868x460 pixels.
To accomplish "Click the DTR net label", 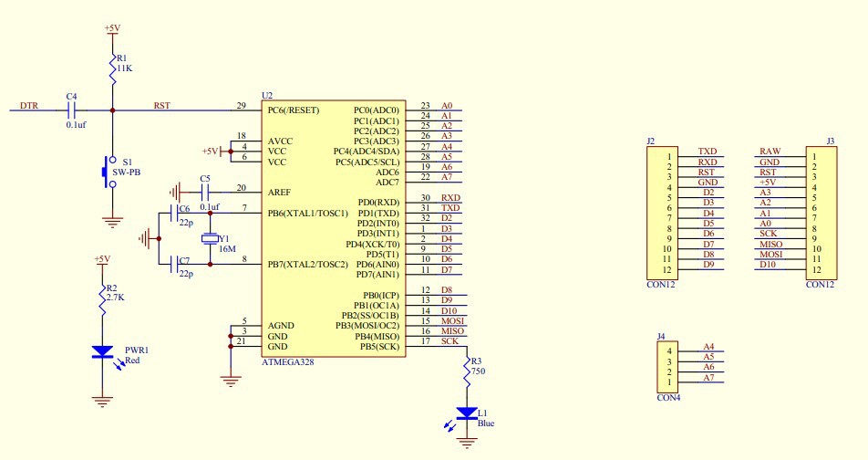I will [x=29, y=106].
